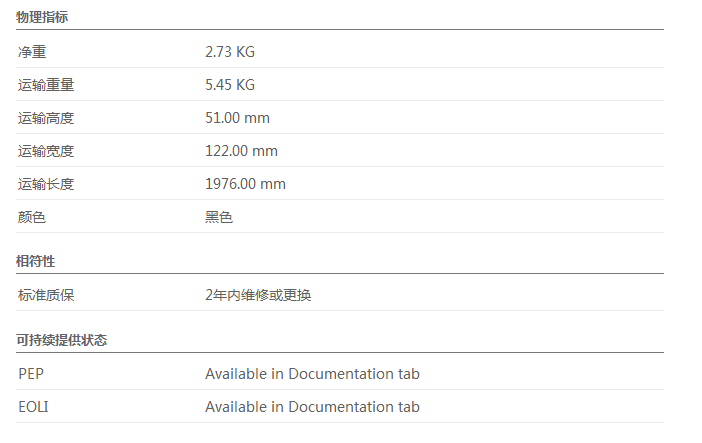Select the 运输宽度 label

pos(46,151)
